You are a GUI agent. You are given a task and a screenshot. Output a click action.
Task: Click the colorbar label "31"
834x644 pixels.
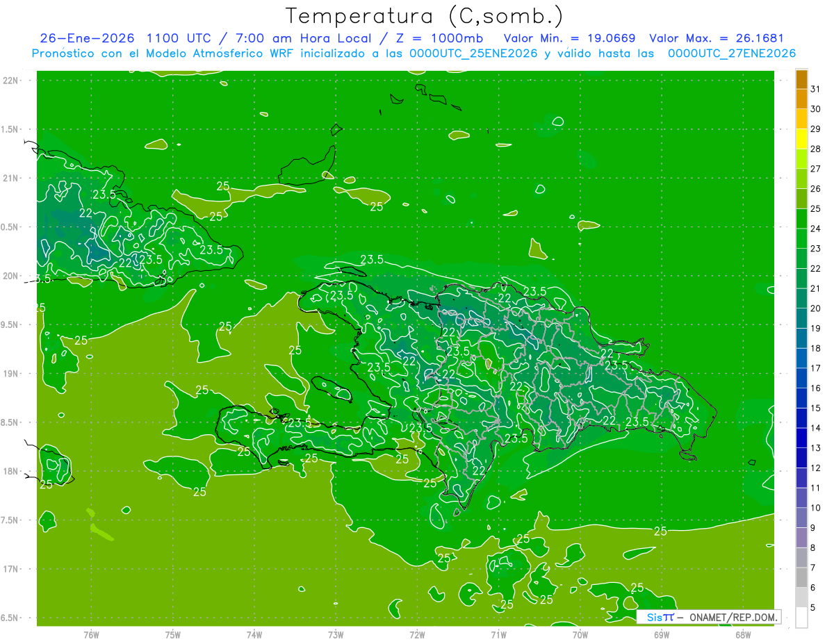[x=815, y=88]
